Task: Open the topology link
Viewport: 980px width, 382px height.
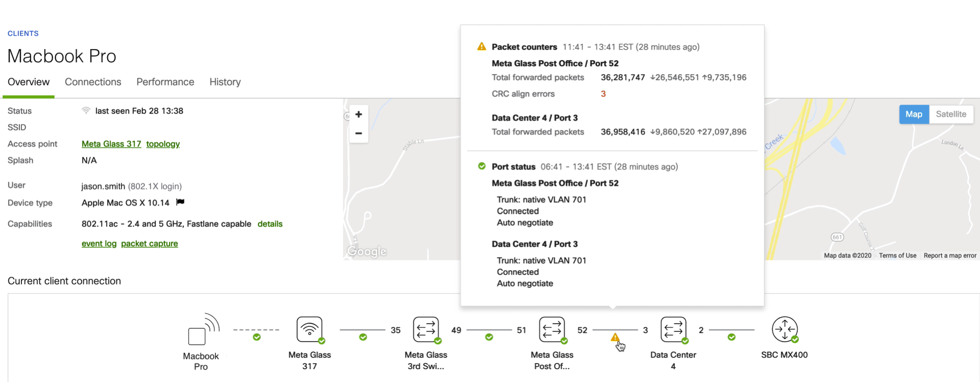Action: point(163,144)
